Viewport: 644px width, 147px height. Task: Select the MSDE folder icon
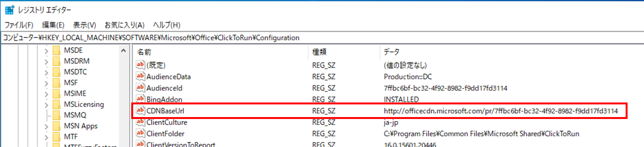57,50
